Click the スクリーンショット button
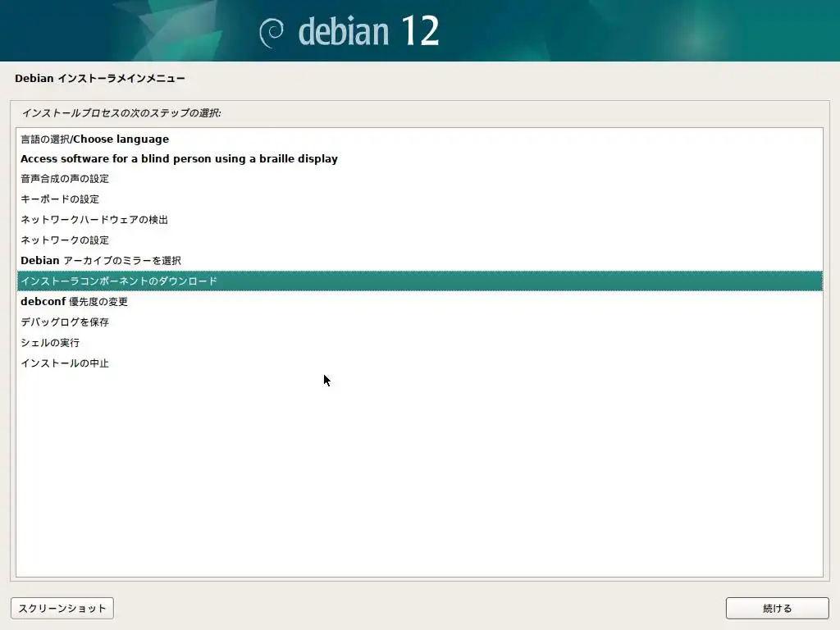840x630 pixels. coord(62,608)
